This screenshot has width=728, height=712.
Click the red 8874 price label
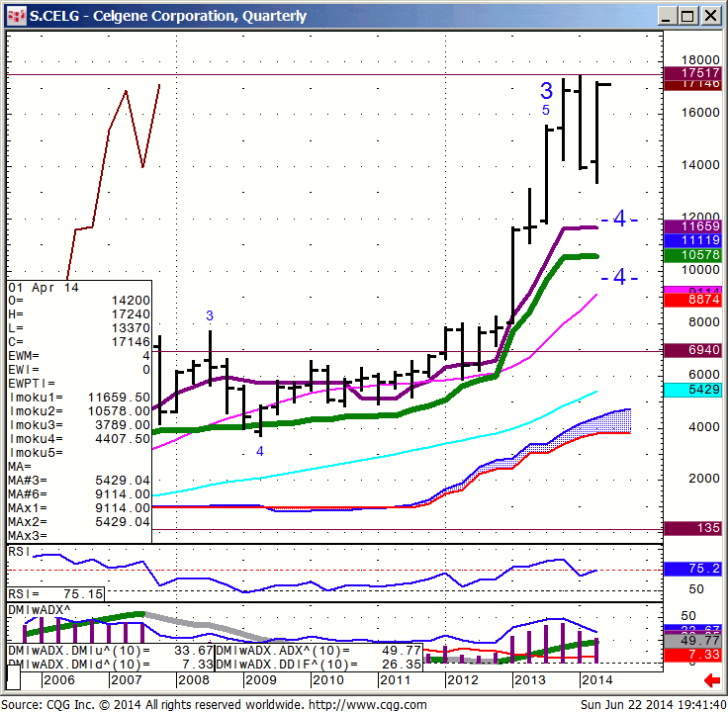tap(692, 300)
